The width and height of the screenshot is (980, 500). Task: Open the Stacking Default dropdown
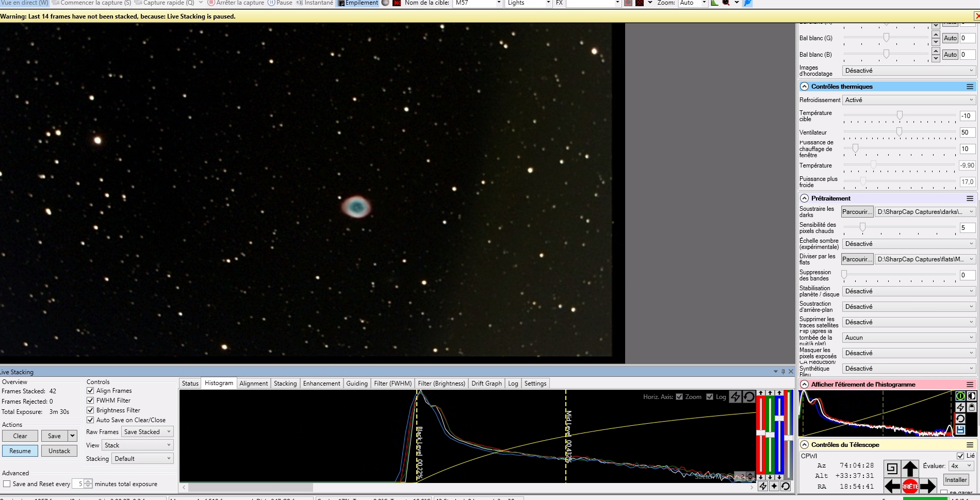[143, 459]
